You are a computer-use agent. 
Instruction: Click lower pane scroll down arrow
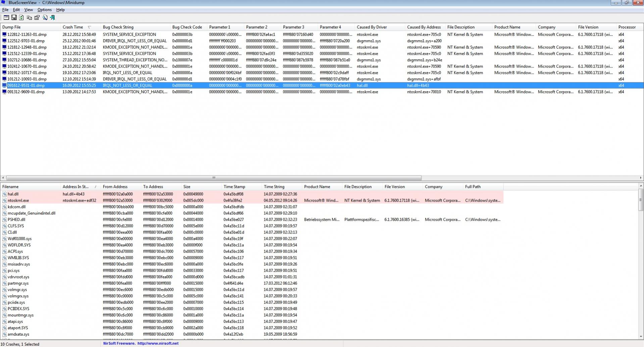(x=641, y=336)
